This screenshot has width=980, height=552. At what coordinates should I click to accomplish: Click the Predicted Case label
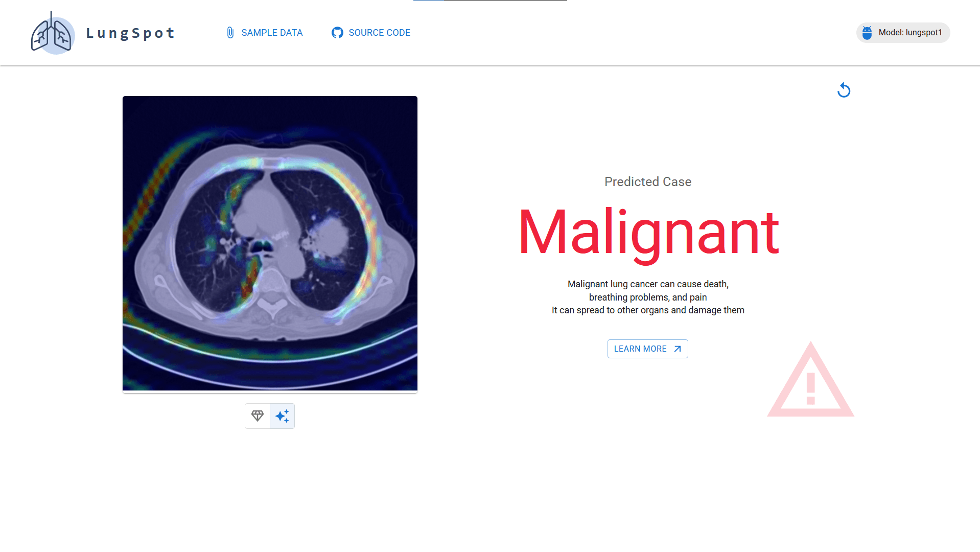647,182
